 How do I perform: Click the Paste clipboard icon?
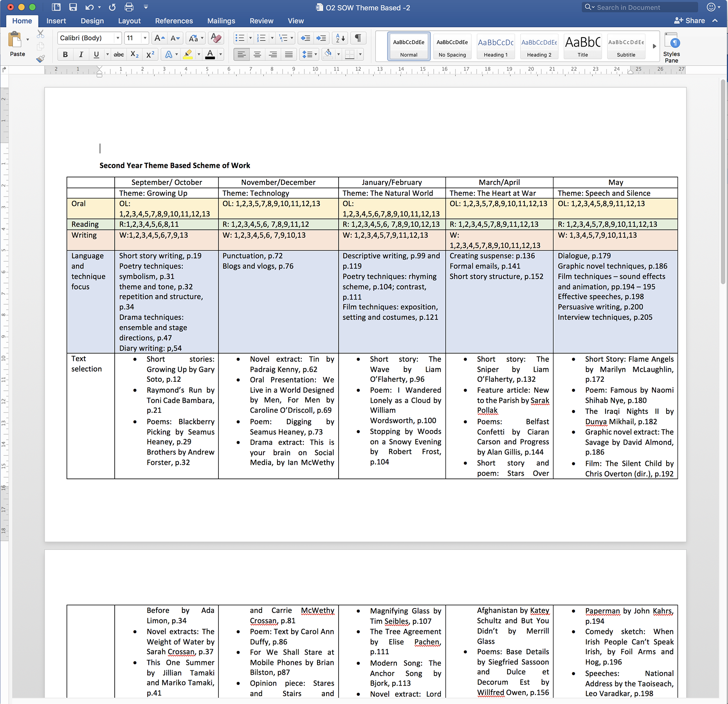[x=15, y=40]
